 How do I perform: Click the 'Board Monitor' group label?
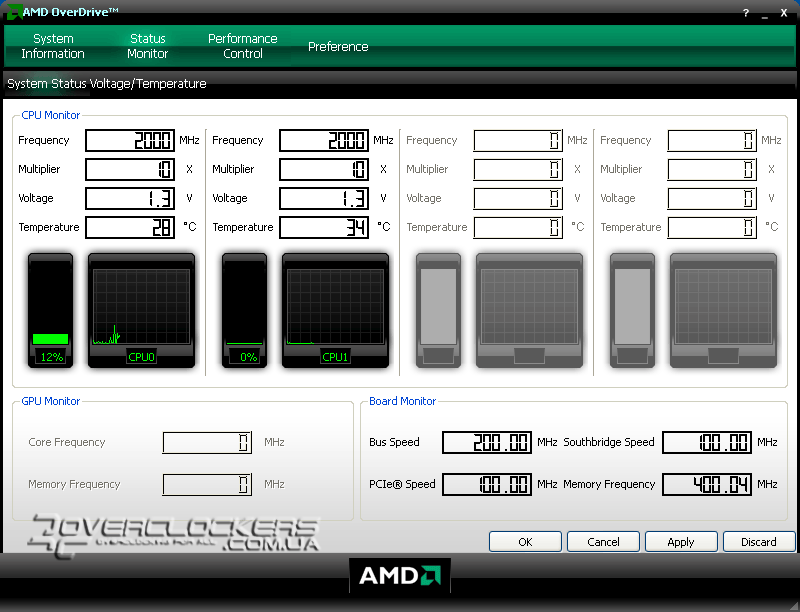coord(403,401)
